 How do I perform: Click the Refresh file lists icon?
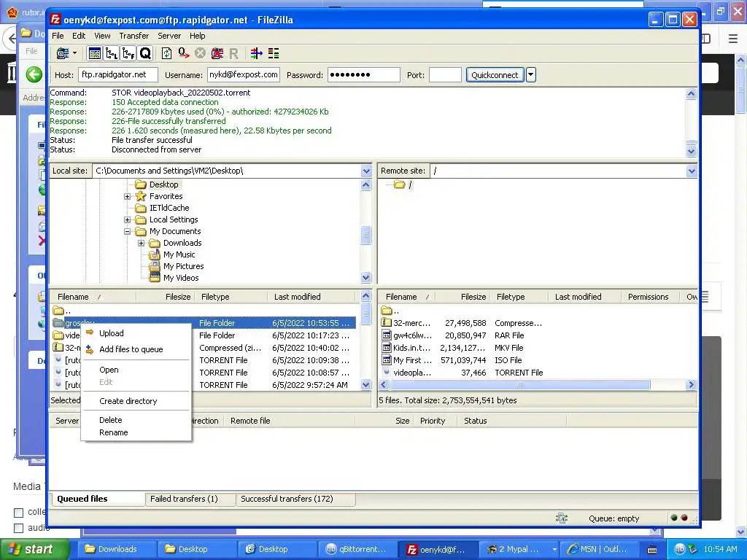167,53
